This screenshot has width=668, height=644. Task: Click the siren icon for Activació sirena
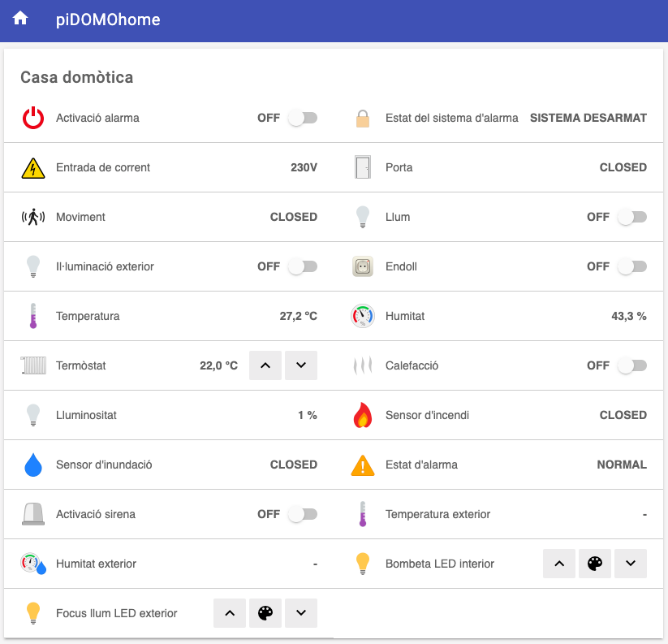[x=33, y=515]
